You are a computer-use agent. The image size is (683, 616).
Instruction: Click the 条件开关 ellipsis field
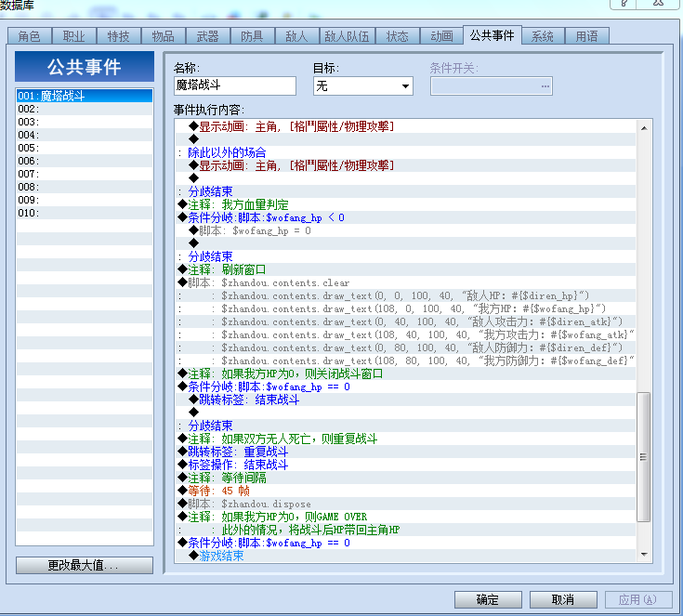point(492,85)
